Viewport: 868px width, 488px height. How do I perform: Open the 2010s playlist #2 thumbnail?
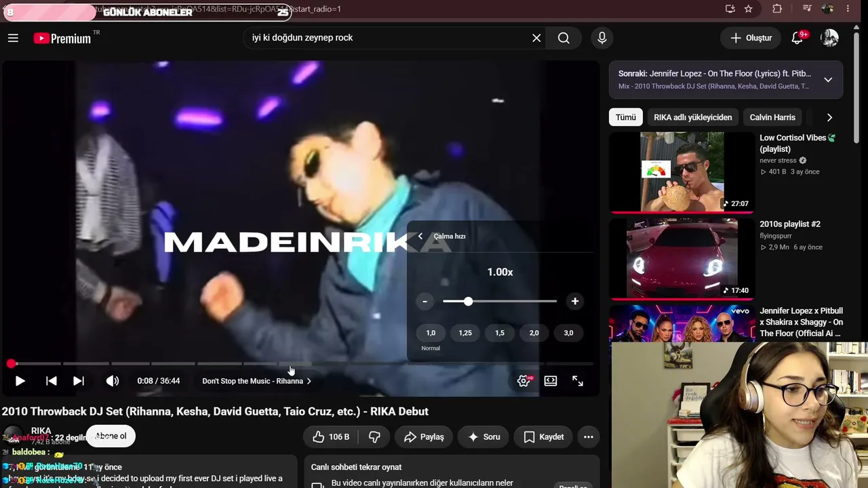coord(682,259)
